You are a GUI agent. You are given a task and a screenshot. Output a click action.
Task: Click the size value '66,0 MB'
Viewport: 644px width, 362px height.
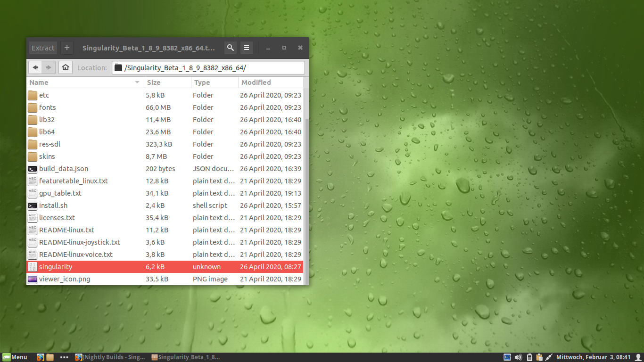pyautogui.click(x=158, y=107)
